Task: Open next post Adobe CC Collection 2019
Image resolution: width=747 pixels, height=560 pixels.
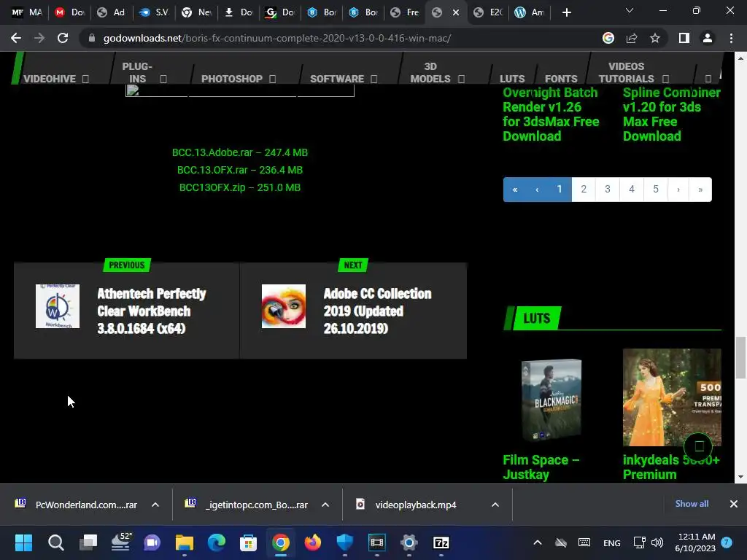Action: pyautogui.click(x=377, y=311)
